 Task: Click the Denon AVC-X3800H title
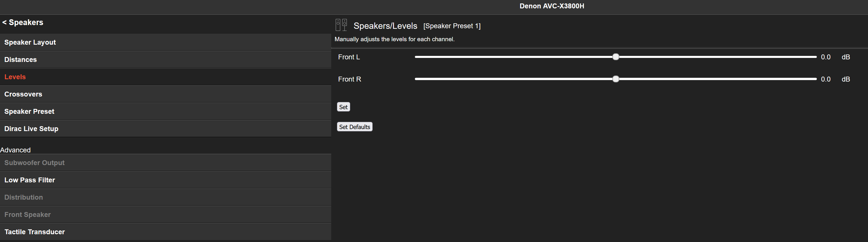coord(552,6)
